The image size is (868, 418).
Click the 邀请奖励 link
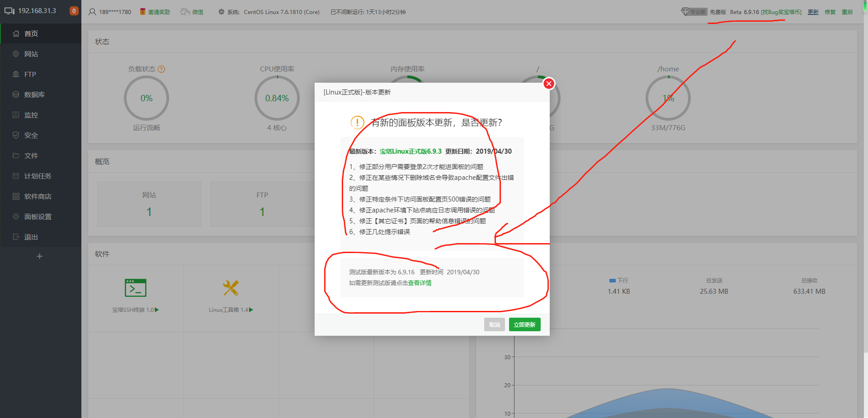point(155,12)
